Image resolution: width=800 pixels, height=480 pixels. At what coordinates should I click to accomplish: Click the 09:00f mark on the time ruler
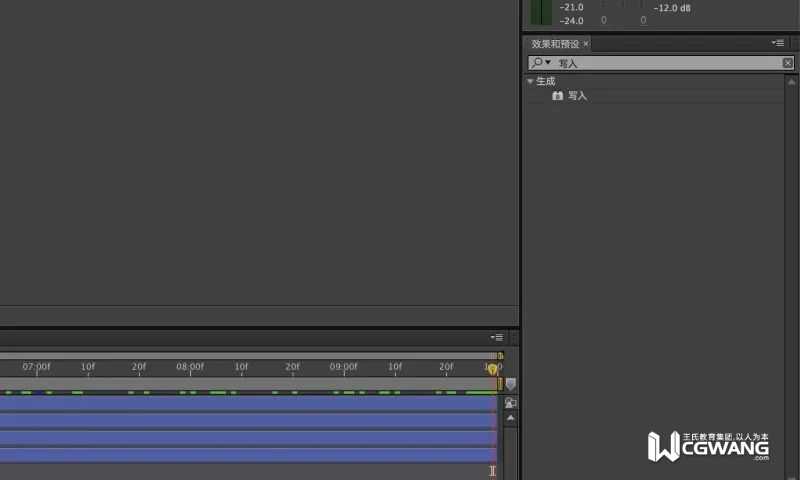(x=343, y=366)
